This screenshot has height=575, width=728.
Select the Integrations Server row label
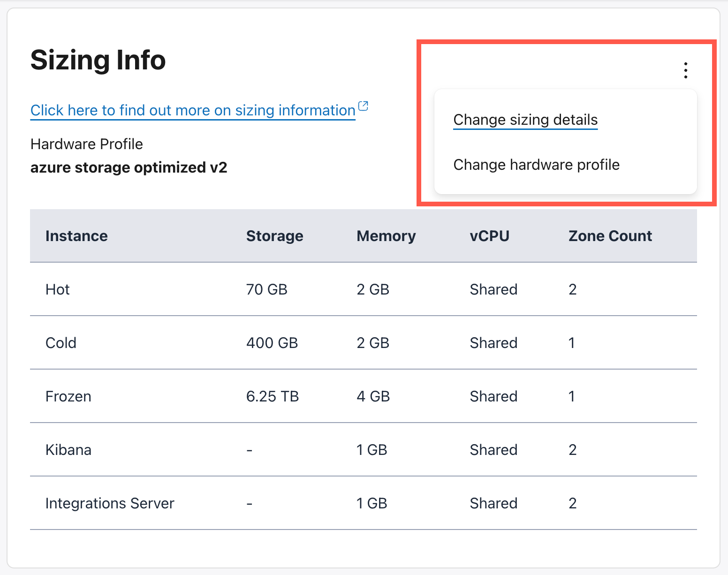(x=110, y=503)
